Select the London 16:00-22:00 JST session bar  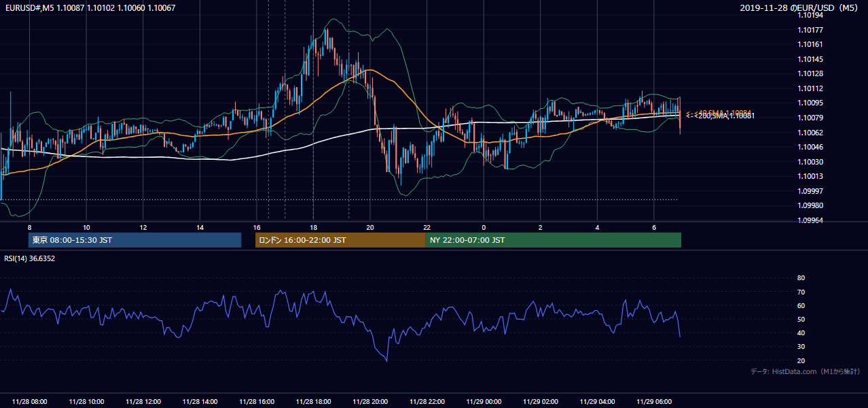click(x=340, y=240)
